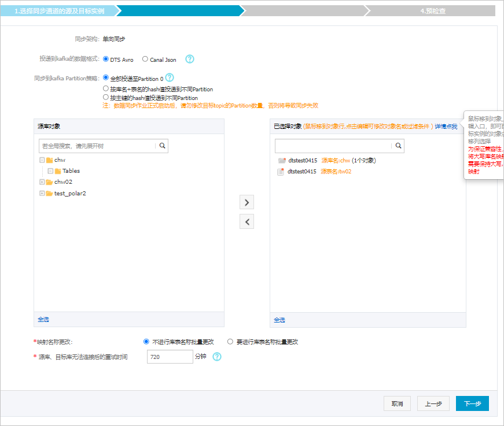
Task: Open the 详情点我 details link
Action: pos(446,127)
